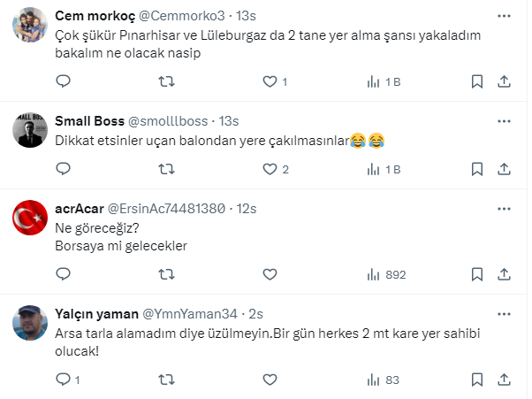
Task: Share Small Boss's tweet
Action: pyautogui.click(x=504, y=168)
